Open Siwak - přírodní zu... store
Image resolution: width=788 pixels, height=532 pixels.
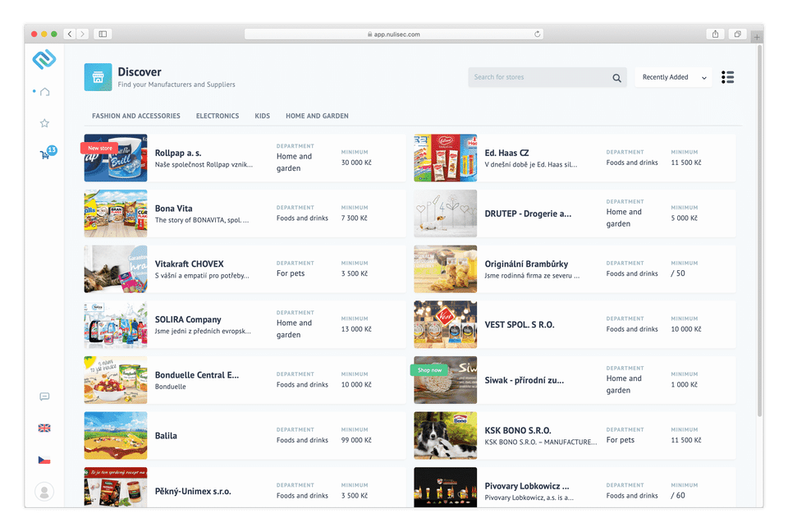(x=575, y=380)
